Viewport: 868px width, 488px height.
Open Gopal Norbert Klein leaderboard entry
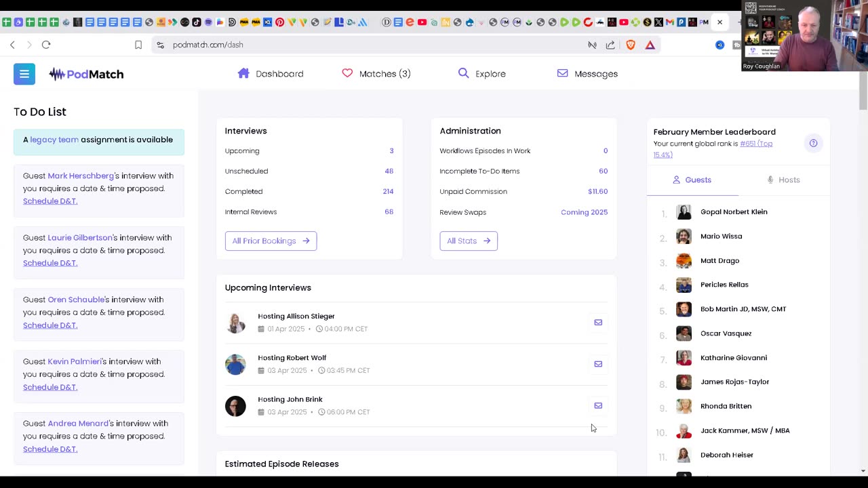point(734,212)
